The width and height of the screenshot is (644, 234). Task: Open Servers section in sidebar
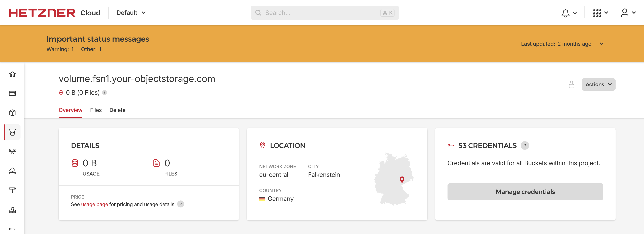pyautogui.click(x=12, y=93)
